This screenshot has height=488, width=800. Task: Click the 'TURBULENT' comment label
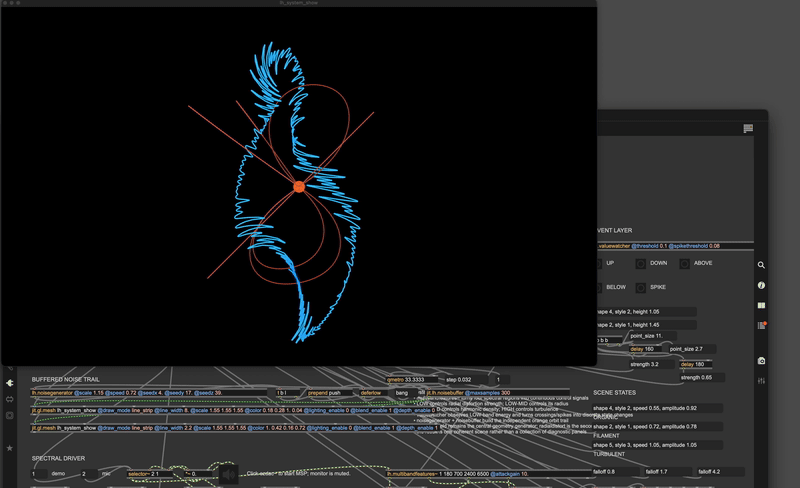coord(609,454)
